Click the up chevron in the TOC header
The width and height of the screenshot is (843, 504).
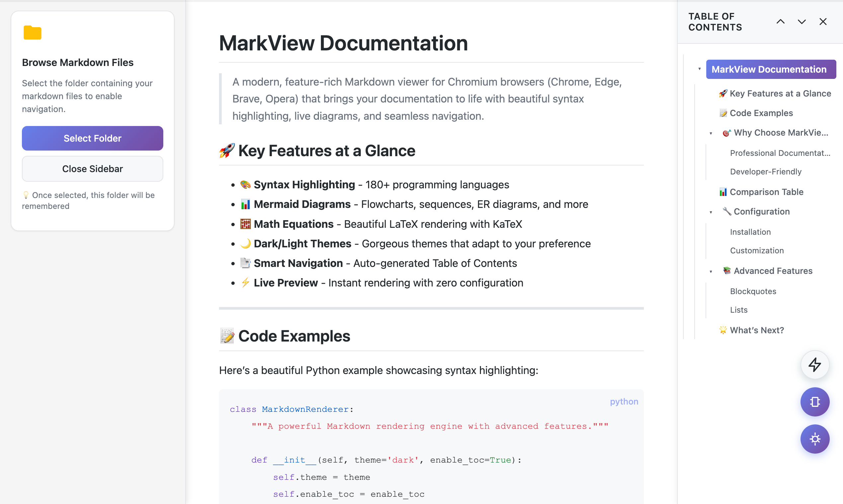pyautogui.click(x=781, y=22)
